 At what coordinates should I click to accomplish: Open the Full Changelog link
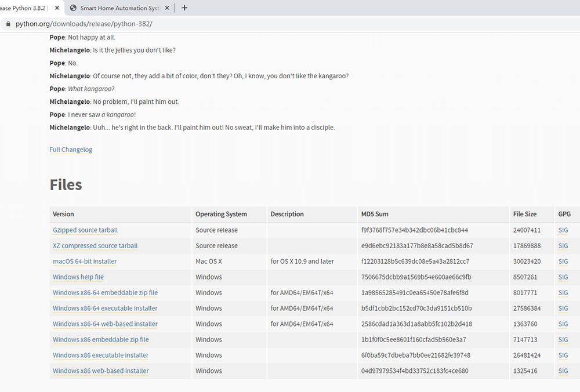pos(71,150)
